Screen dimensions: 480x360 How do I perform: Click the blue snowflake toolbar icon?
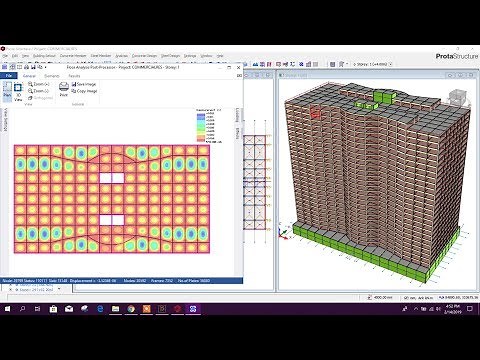pyautogui.click(x=301, y=64)
